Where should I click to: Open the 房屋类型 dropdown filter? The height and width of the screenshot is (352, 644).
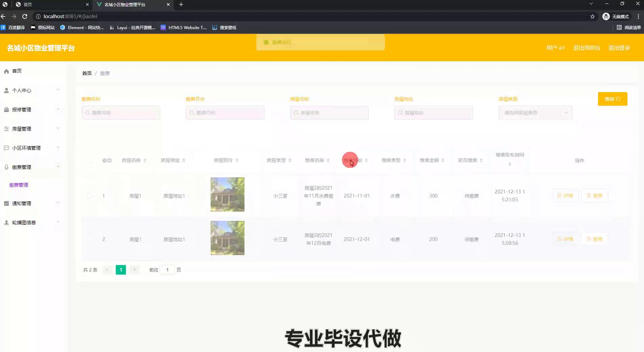[x=535, y=113]
